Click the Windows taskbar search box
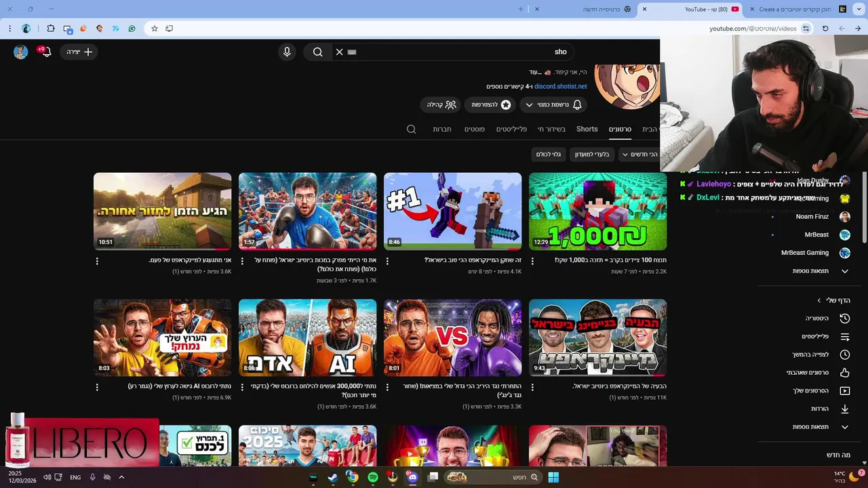Viewport: 868px width, 488px height. (493, 477)
